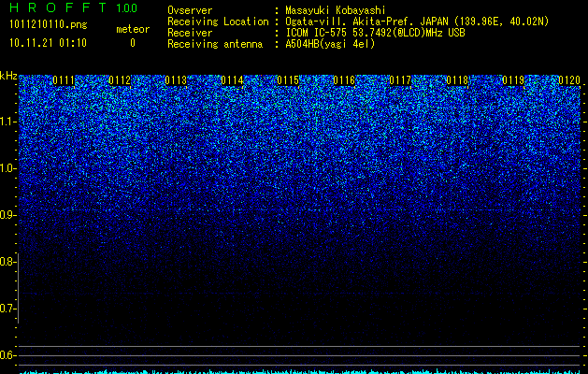Click the date 10.11.21 01:10
Viewport: 588px width, 374px height.
[x=48, y=43]
